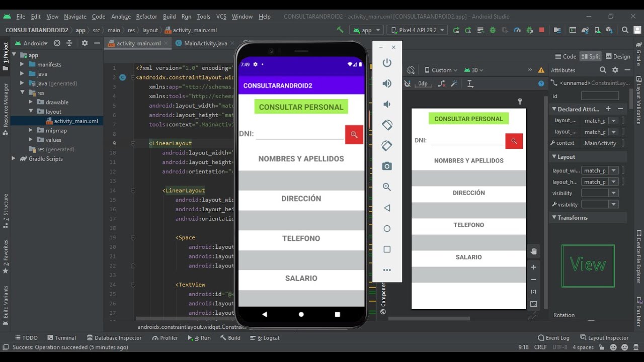The width and height of the screenshot is (644, 362).
Task: Click the Attributes panel settings gear
Action: pyautogui.click(x=615, y=70)
